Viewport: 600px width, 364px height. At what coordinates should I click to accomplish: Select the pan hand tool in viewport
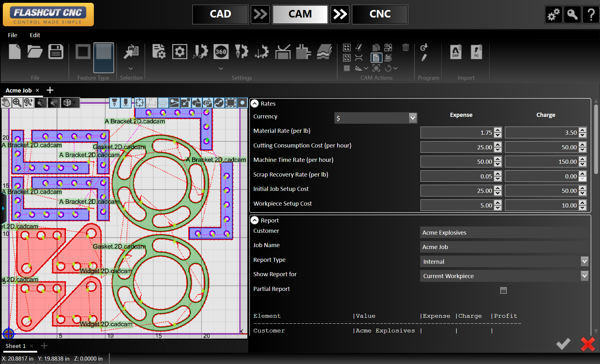click(6, 102)
